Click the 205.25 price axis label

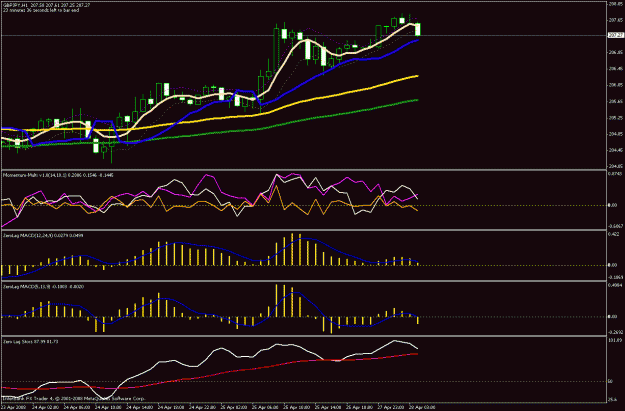(x=615, y=118)
